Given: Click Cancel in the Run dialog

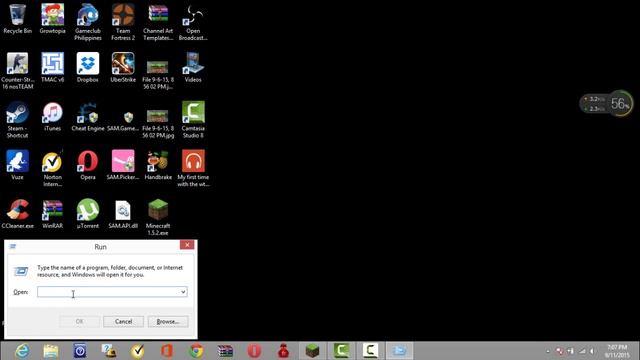Looking at the screenshot, I should coord(123,322).
